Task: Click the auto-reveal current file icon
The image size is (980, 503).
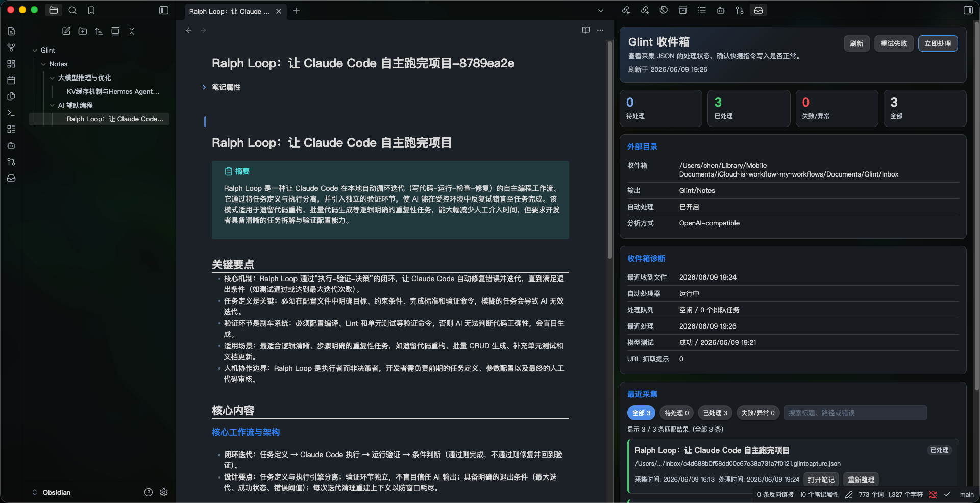Action: [115, 31]
